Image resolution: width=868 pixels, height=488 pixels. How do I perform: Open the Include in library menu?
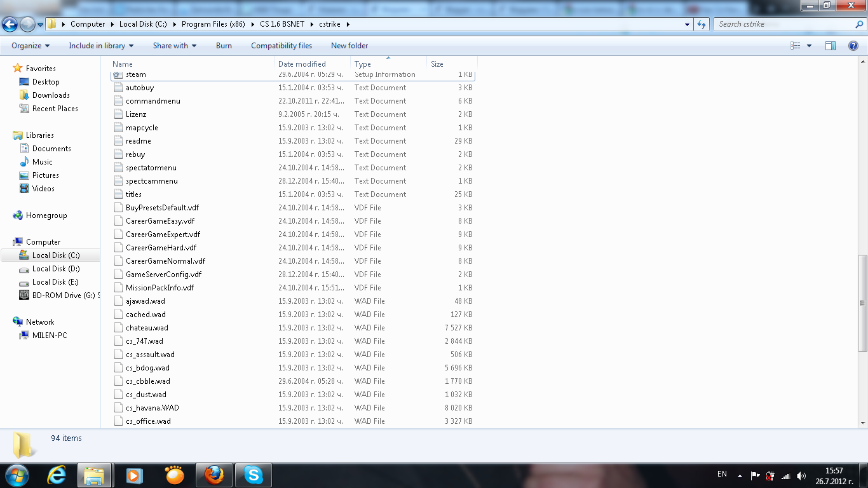pos(101,46)
